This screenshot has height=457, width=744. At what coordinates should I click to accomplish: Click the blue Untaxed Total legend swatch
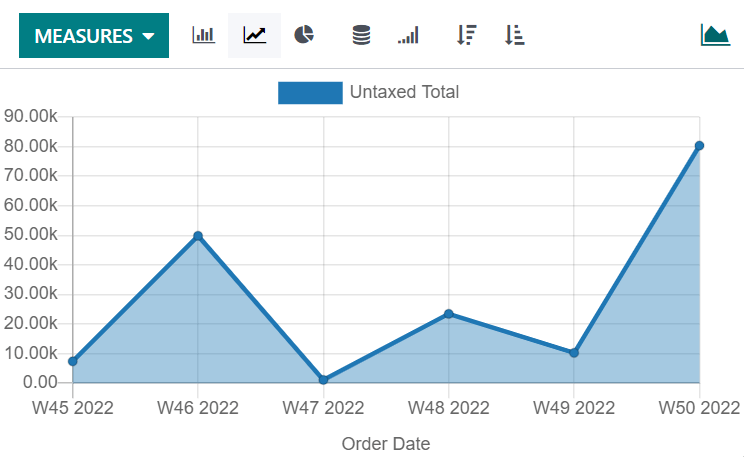[x=310, y=93]
